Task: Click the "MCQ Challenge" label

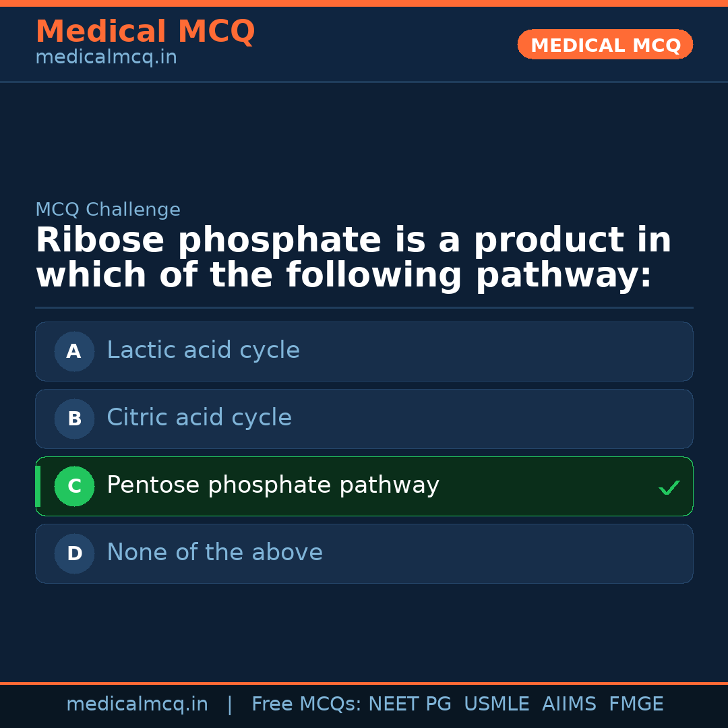Action: pyautogui.click(x=108, y=210)
